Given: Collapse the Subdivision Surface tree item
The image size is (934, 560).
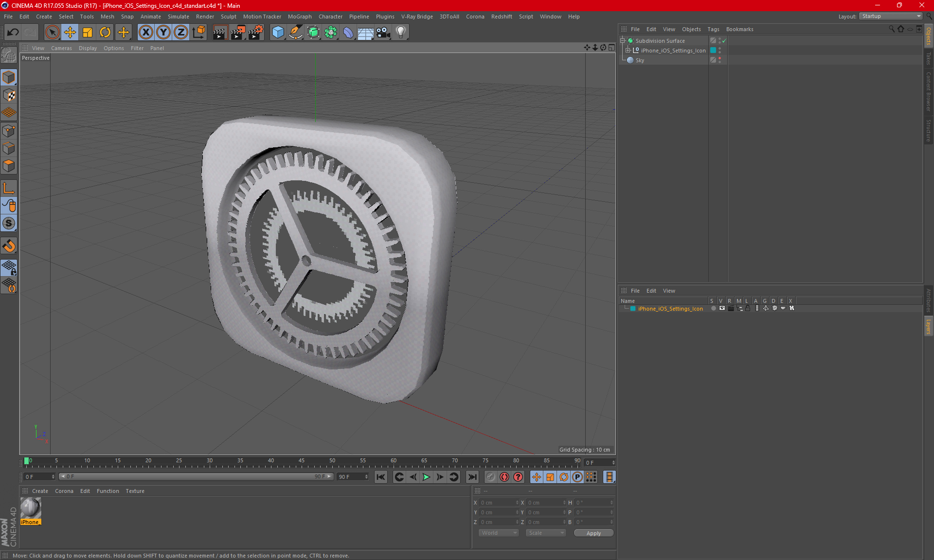Looking at the screenshot, I should point(622,41).
